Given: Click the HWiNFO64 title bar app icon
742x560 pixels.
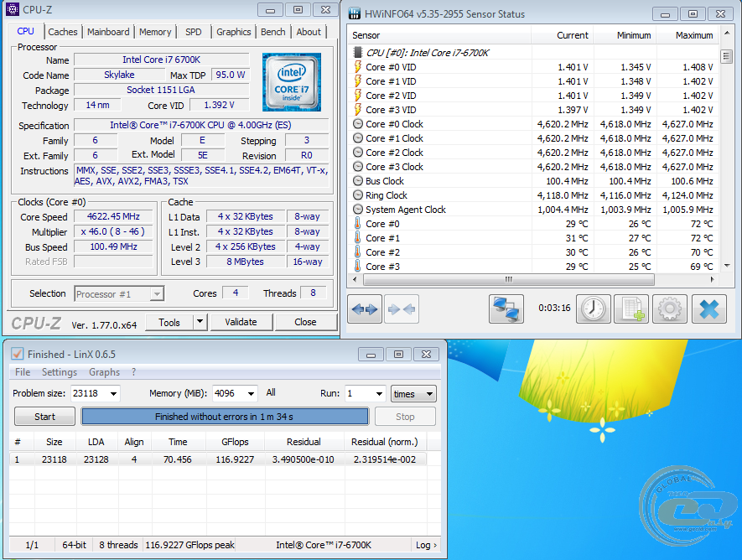Looking at the screenshot, I should pyautogui.click(x=355, y=13).
